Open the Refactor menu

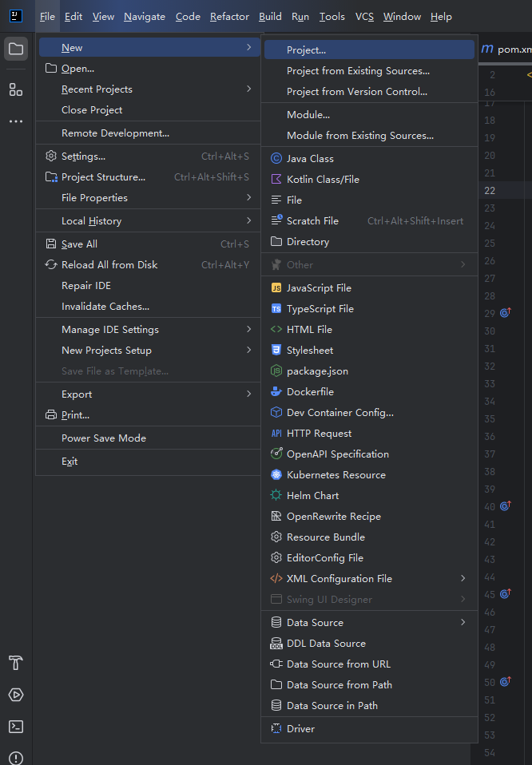pyautogui.click(x=229, y=17)
